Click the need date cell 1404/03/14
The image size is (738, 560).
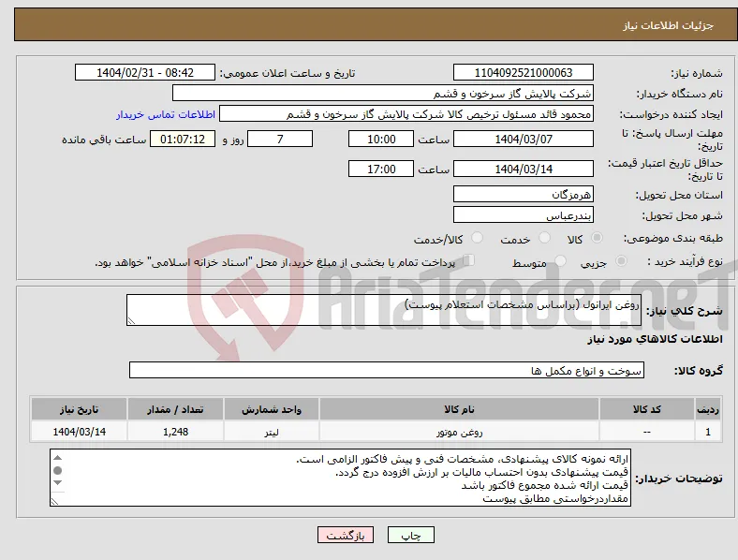pyautogui.click(x=79, y=432)
